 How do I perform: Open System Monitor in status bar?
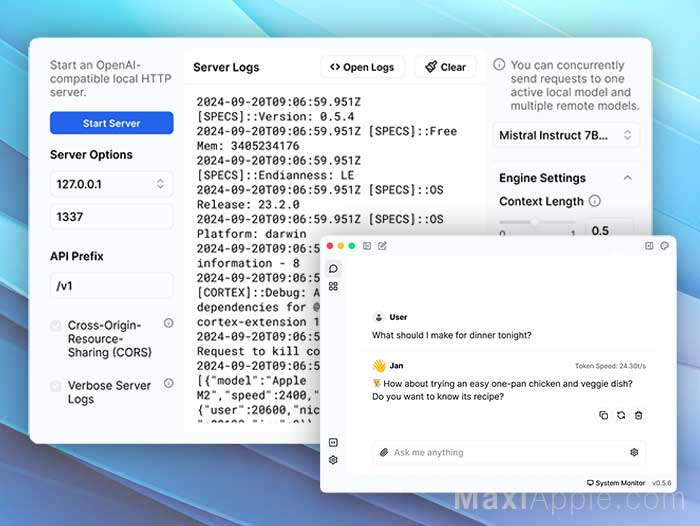pyautogui.click(x=616, y=483)
